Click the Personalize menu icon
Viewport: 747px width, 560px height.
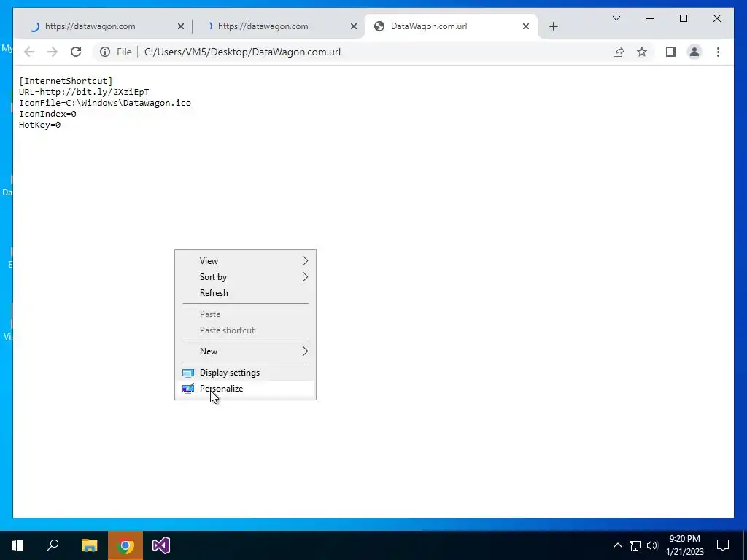point(188,389)
